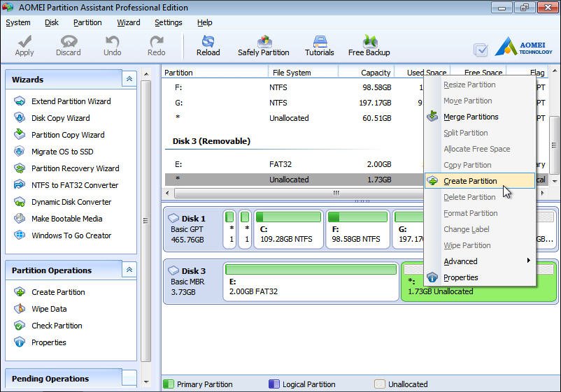Launch the Extend Partition Wizard
561x392 pixels.
71,101
